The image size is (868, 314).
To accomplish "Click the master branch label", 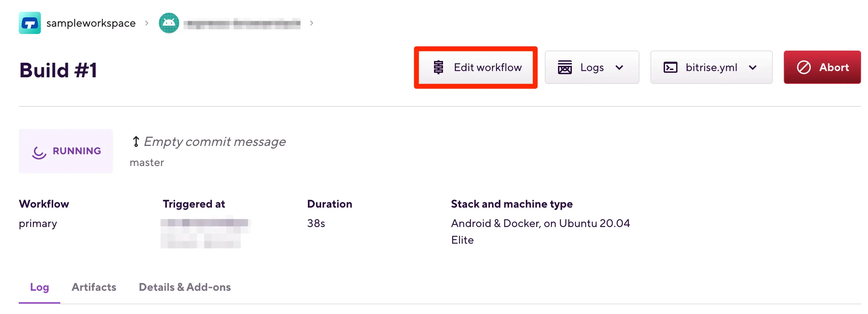I will pyautogui.click(x=147, y=163).
